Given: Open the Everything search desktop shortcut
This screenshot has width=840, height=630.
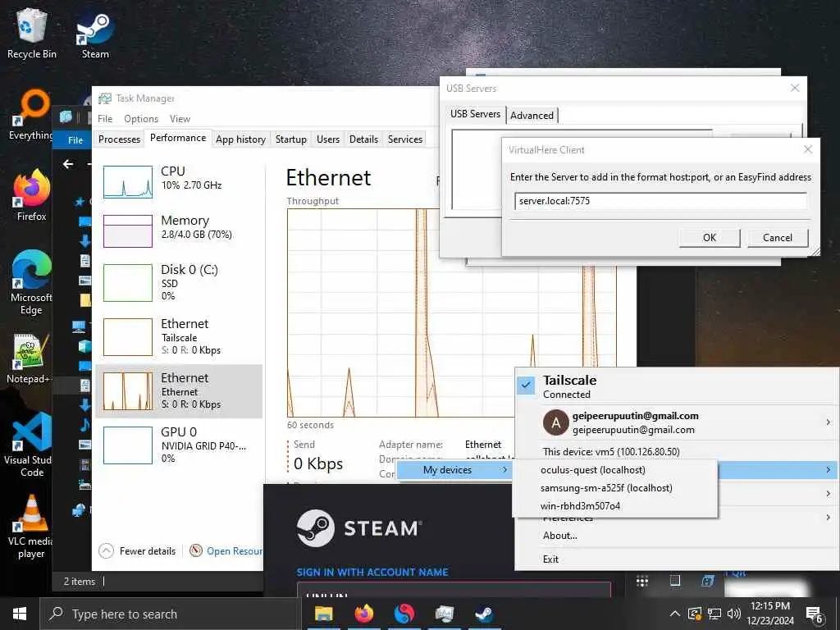Looking at the screenshot, I should (30, 115).
